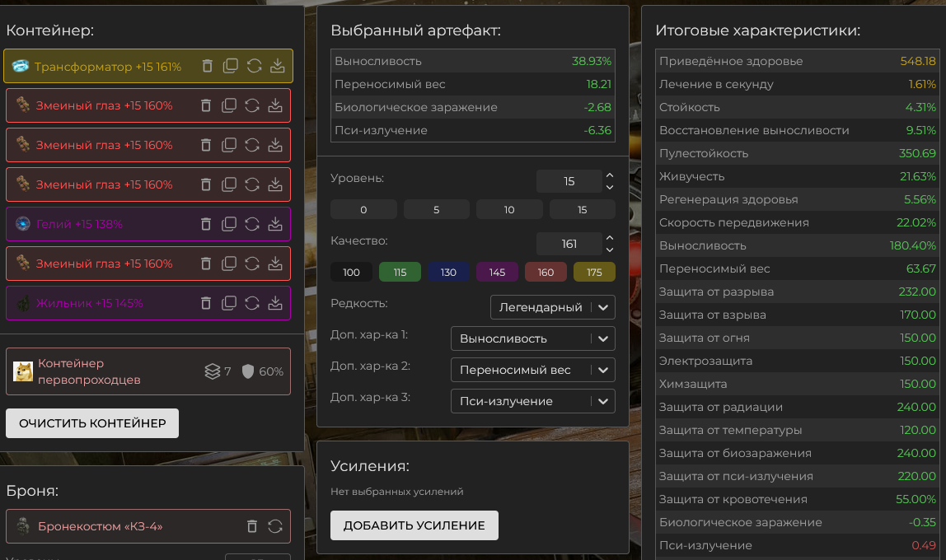Viewport: 946px width, 560px height.
Task: Click the container capacity layers icon
Action: point(213,371)
